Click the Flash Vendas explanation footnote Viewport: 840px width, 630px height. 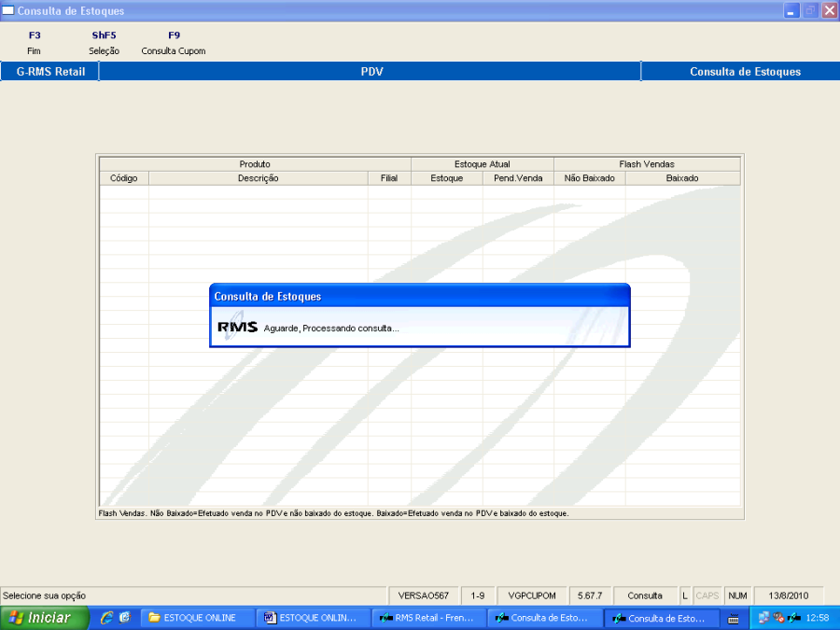[x=333, y=513]
